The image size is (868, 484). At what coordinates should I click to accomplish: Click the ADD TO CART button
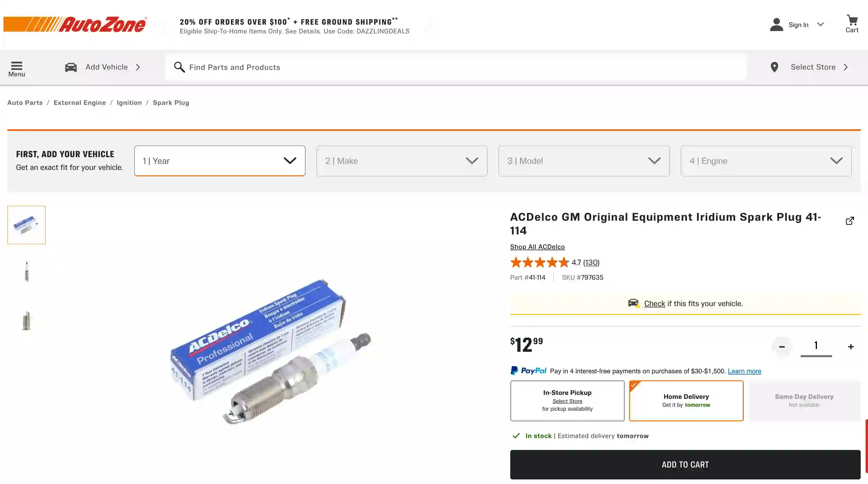tap(685, 465)
